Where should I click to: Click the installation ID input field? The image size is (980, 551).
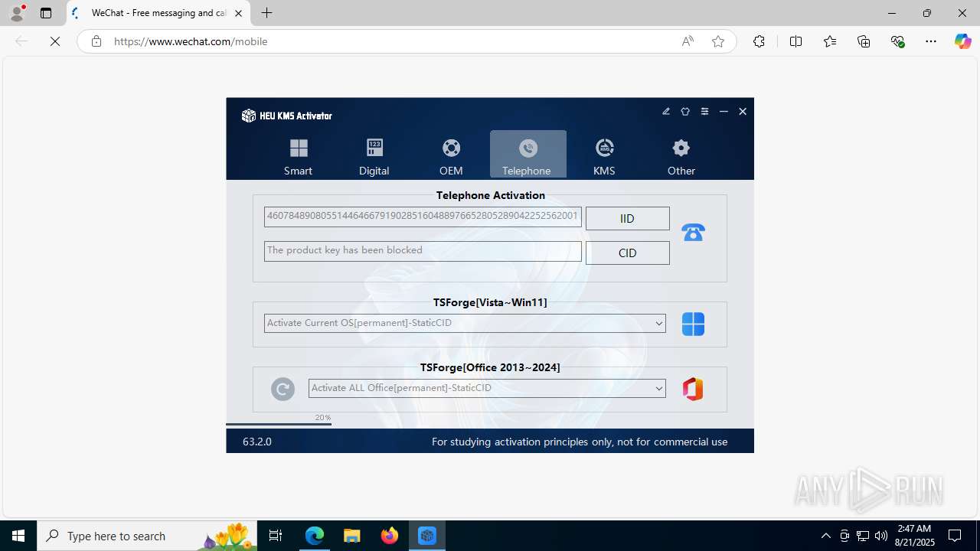point(423,217)
